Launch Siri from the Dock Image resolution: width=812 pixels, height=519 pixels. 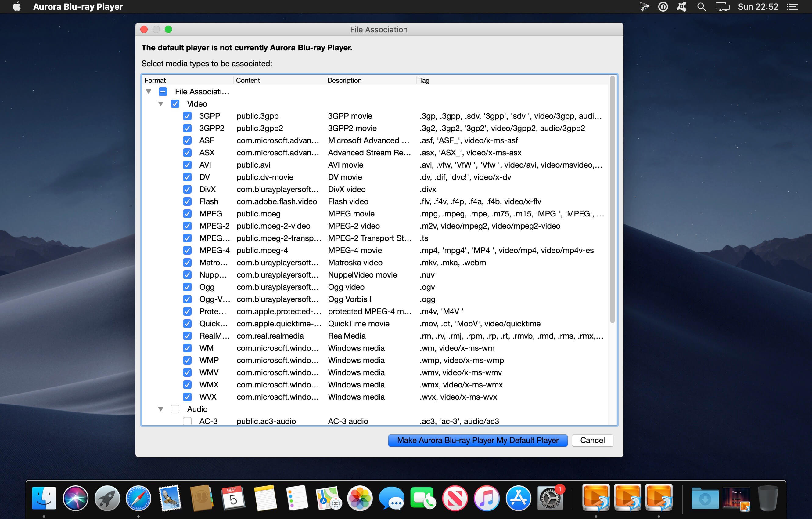pyautogui.click(x=75, y=498)
